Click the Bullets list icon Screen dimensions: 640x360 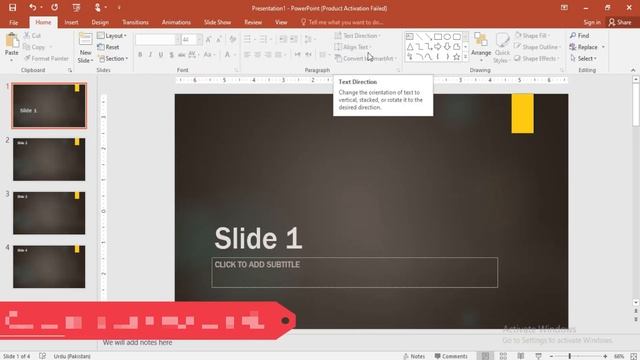[x=247, y=39]
